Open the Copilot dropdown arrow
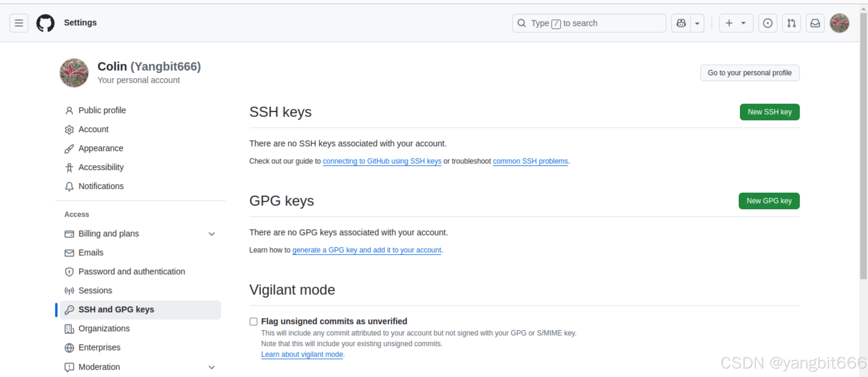The height and width of the screenshot is (377, 868). pos(697,23)
